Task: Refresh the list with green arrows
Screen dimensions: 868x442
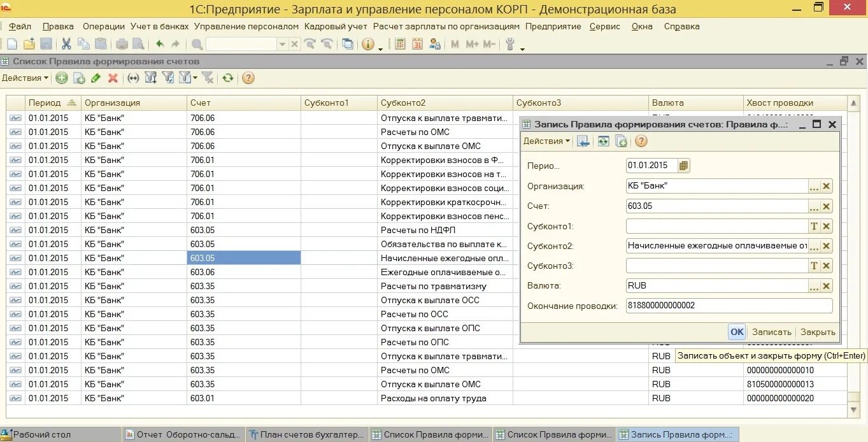Action: (227, 78)
